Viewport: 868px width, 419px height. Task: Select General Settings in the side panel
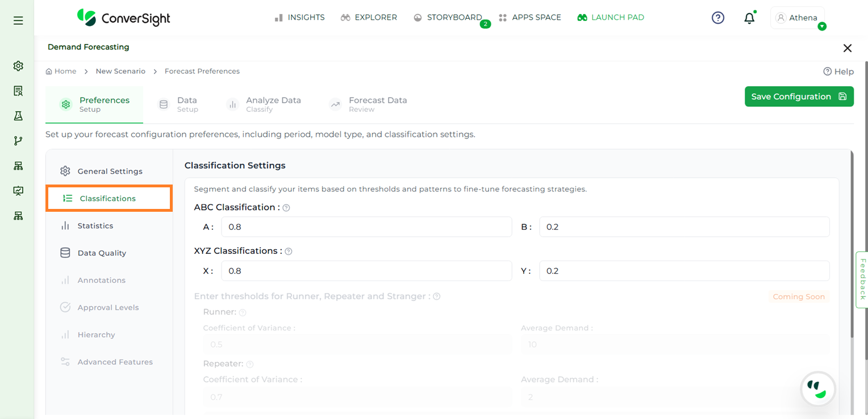click(110, 171)
